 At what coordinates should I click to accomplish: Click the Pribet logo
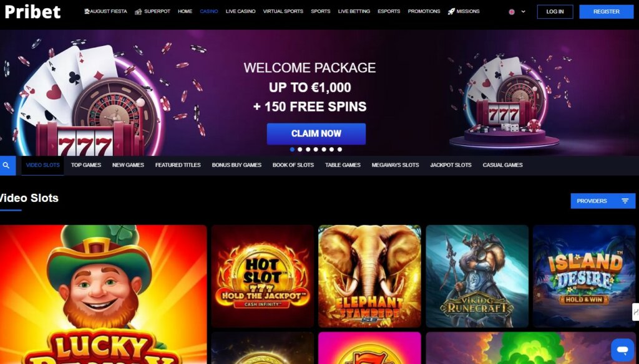click(32, 12)
